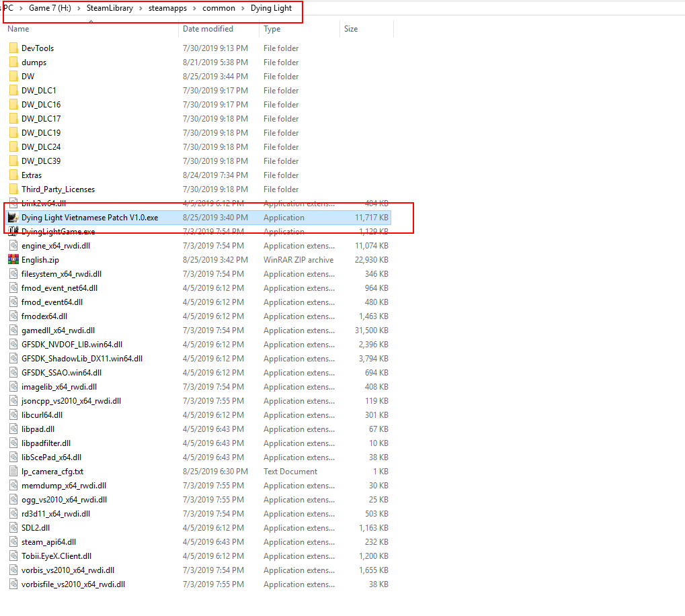Click the SDL2.dll file icon

click(13, 528)
